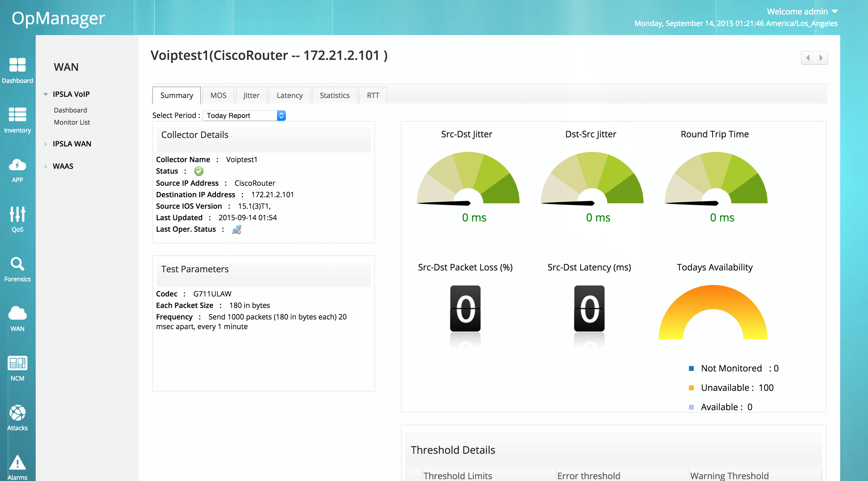Open Forensics from the left sidebar

[x=17, y=268]
